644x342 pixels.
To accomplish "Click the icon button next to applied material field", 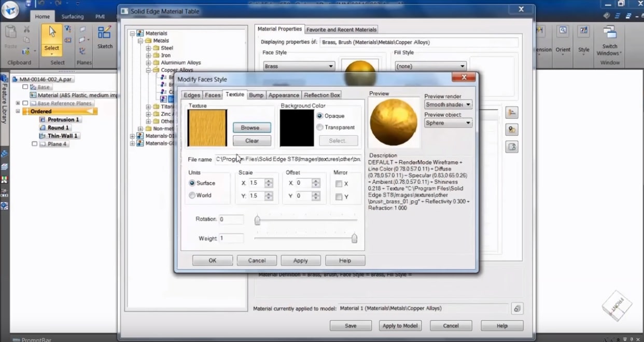I will (x=517, y=309).
